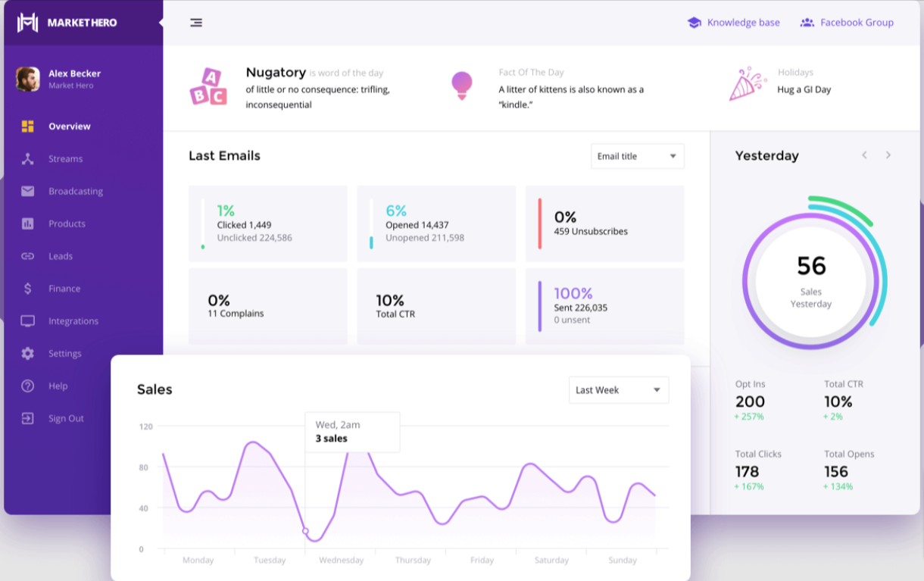924x581 pixels.
Task: Click the Holidays party popper icon
Action: 748,83
